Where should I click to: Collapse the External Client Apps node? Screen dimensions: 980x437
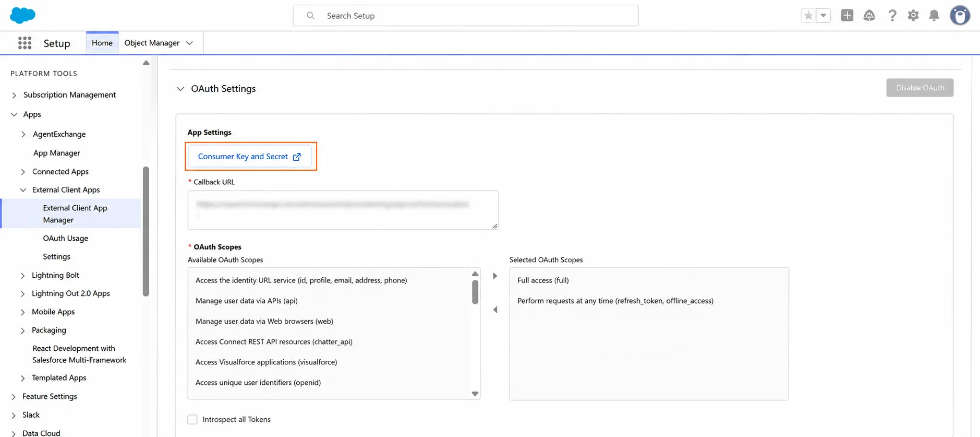tap(23, 190)
